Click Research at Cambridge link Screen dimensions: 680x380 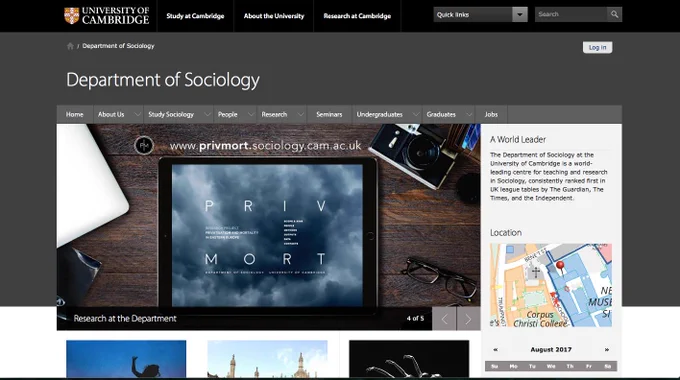pos(357,16)
